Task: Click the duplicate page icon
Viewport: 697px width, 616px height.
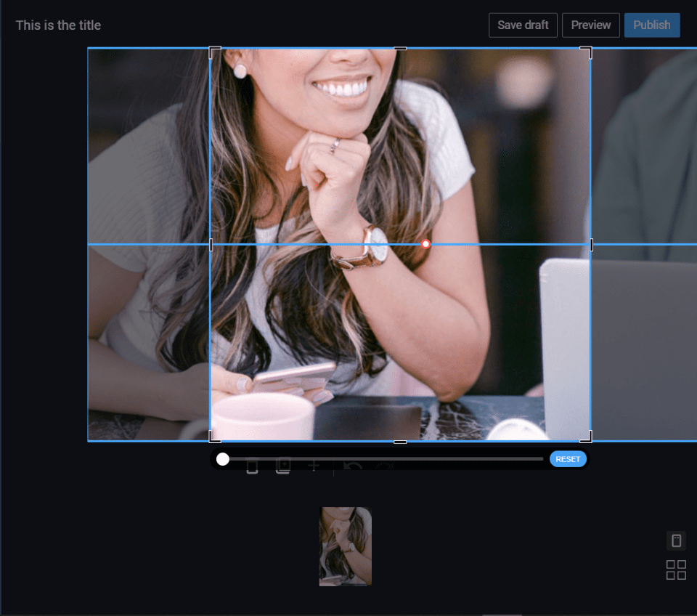Action: (x=283, y=467)
